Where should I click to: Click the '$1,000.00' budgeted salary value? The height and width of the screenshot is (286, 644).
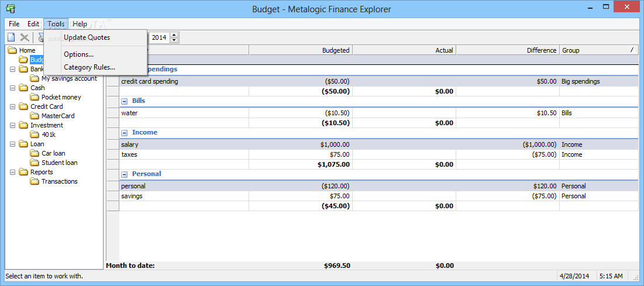pyautogui.click(x=335, y=144)
